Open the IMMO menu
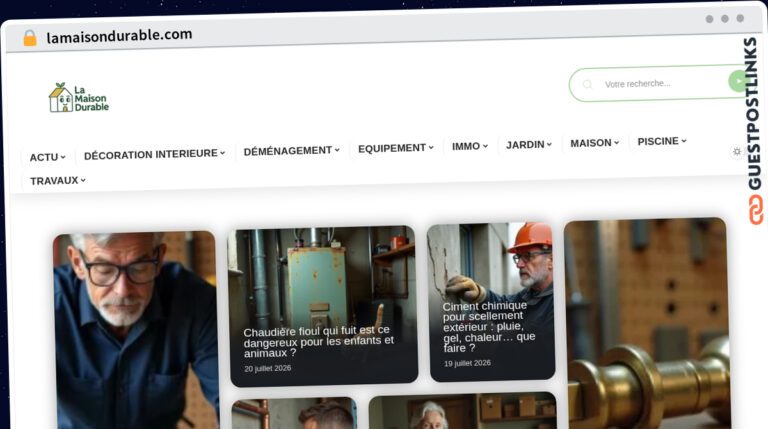768x429 pixels. pyautogui.click(x=470, y=146)
